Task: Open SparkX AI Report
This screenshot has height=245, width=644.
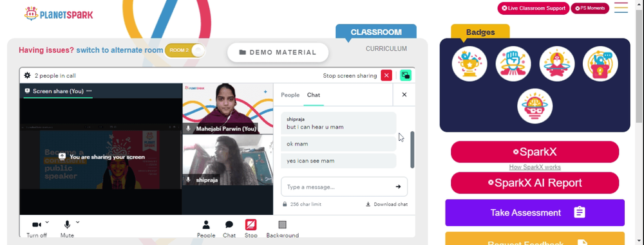Action: 535,183
